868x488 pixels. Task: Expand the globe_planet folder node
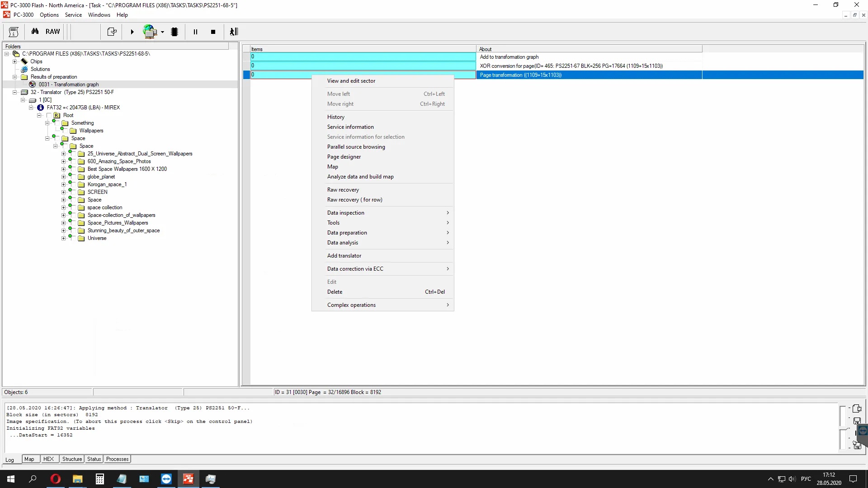pyautogui.click(x=64, y=177)
